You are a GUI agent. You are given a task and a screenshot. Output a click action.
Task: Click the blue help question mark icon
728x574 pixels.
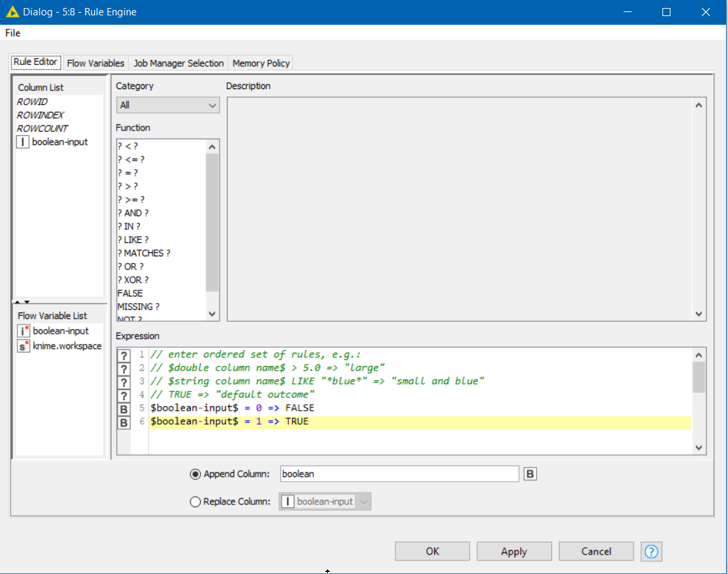(651, 551)
